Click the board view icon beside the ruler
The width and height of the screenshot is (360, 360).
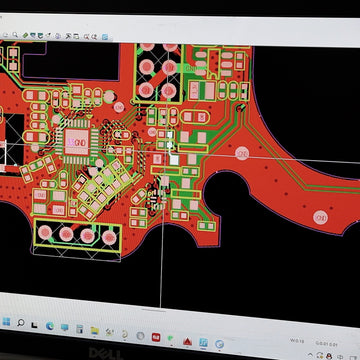pos(33,35)
